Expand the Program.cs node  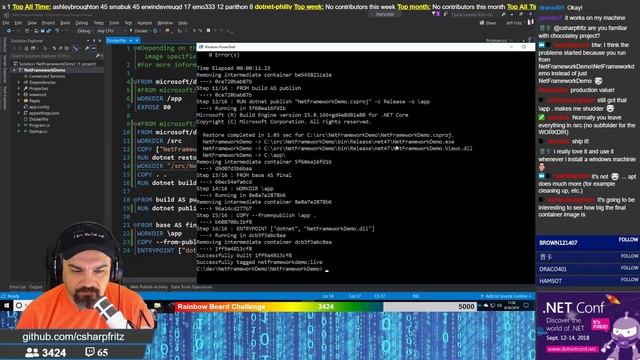(19, 125)
